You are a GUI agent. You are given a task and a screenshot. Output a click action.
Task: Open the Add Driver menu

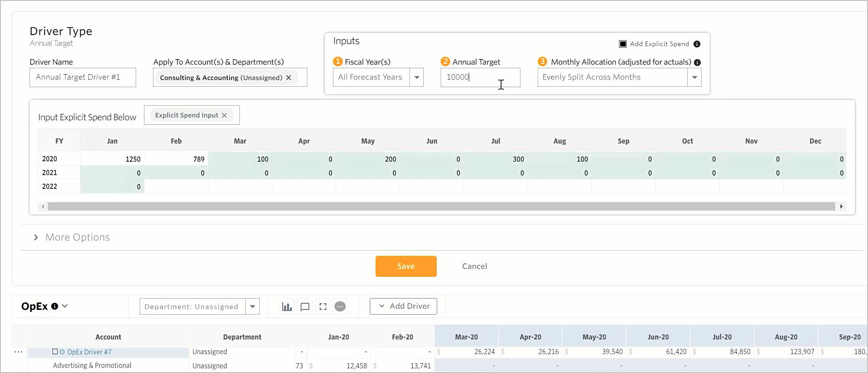(x=403, y=306)
